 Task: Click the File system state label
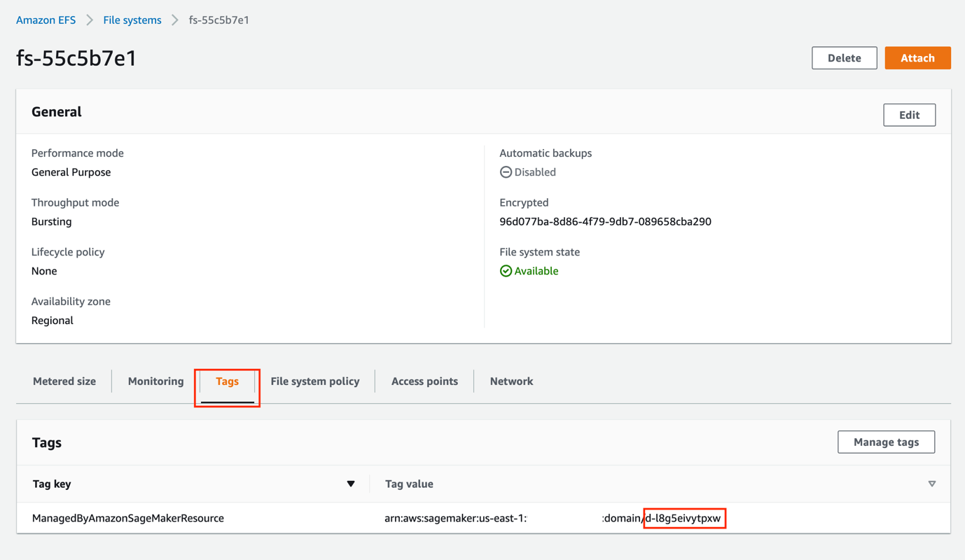(539, 252)
